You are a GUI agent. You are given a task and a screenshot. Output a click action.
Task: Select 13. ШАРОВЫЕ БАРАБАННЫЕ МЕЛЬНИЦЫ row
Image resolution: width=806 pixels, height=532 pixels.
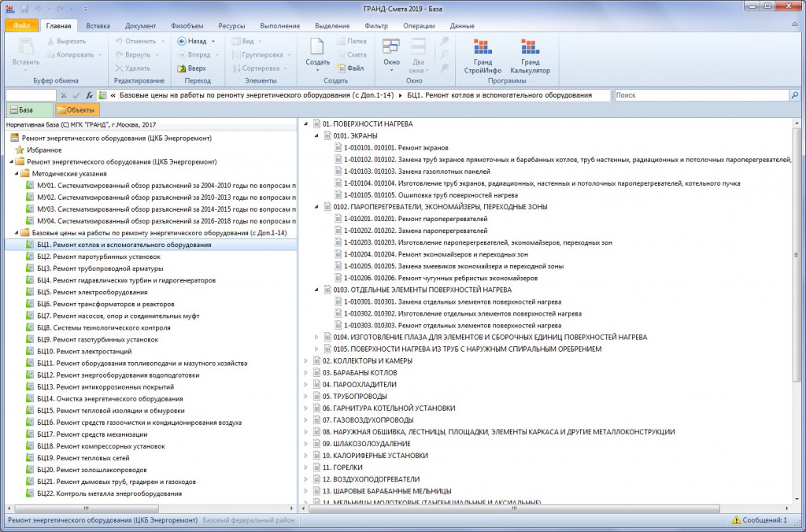383,491
